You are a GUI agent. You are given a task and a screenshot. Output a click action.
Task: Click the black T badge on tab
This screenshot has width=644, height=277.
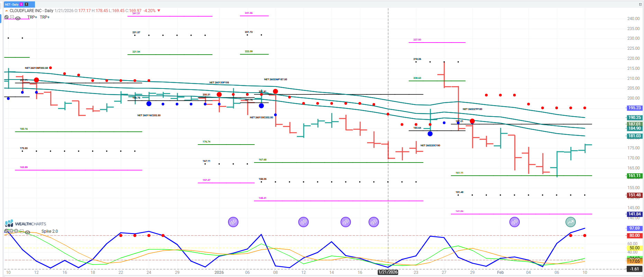click(x=26, y=4)
